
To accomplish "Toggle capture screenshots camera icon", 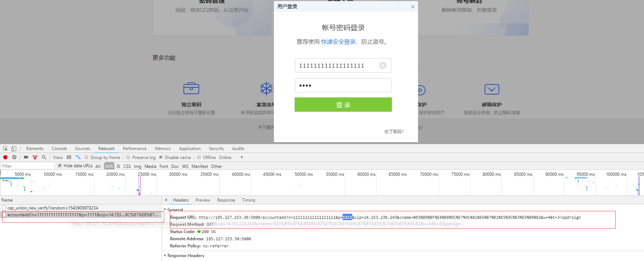I will [26, 157].
